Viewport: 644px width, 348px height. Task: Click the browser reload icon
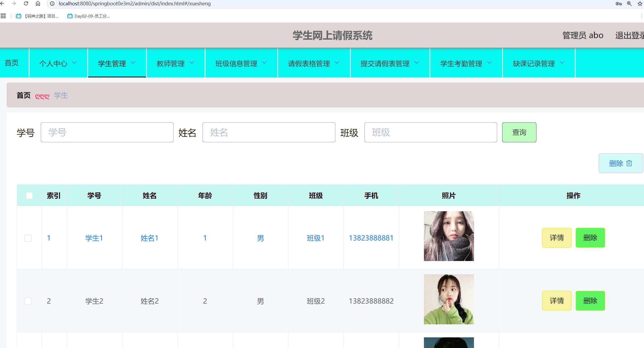tap(26, 3)
